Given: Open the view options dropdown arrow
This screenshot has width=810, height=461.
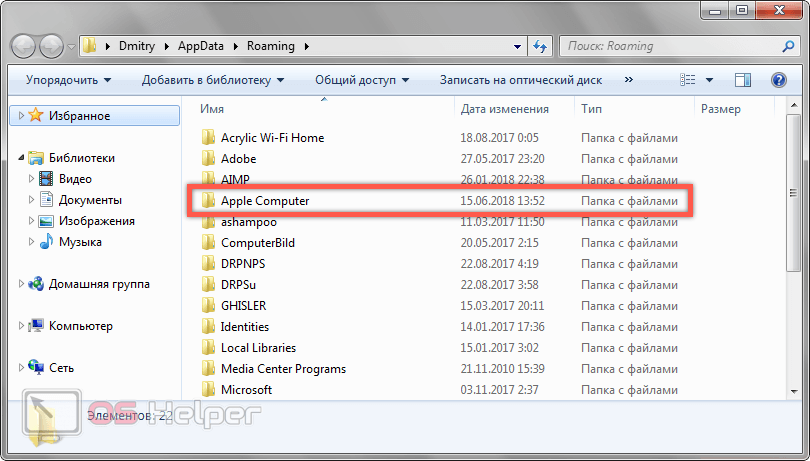Looking at the screenshot, I should pos(709,80).
